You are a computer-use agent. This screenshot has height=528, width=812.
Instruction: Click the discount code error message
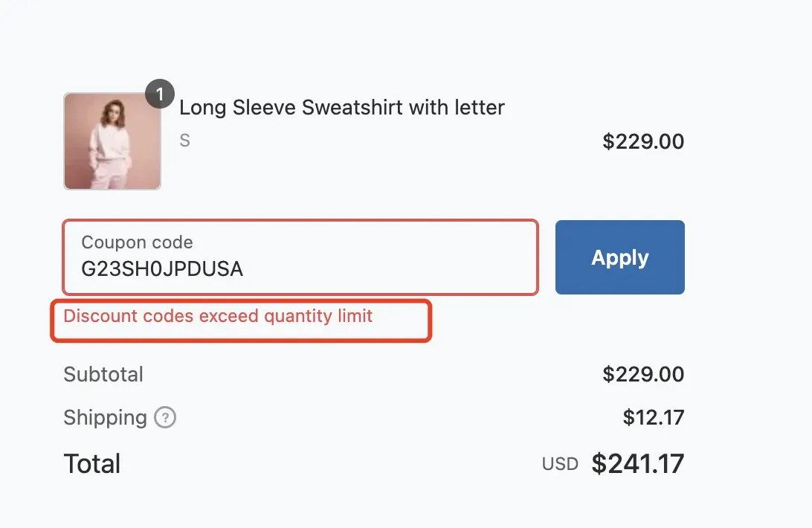click(x=218, y=316)
